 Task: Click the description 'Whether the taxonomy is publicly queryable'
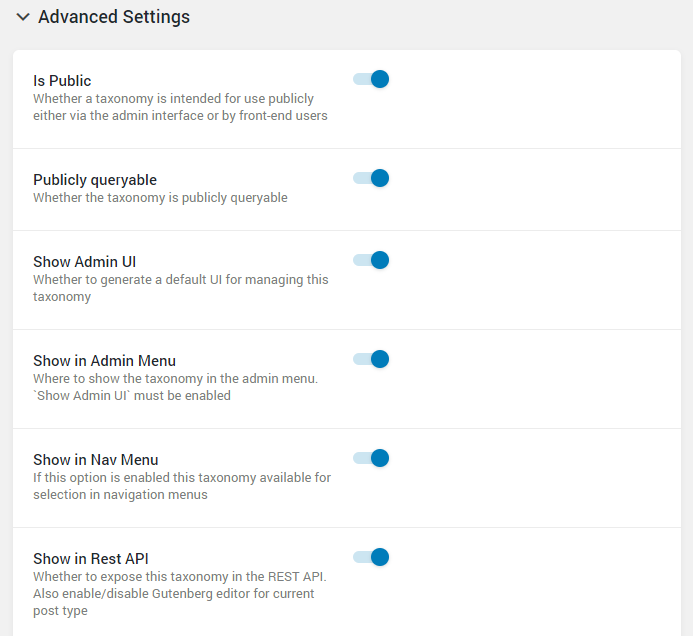click(160, 198)
